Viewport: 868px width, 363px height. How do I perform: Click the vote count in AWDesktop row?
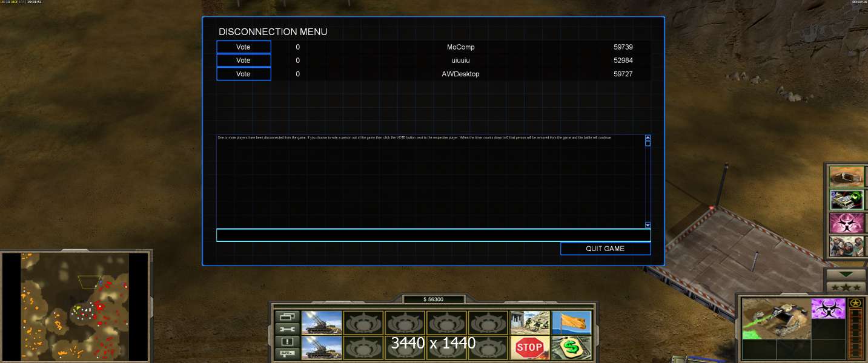point(297,74)
